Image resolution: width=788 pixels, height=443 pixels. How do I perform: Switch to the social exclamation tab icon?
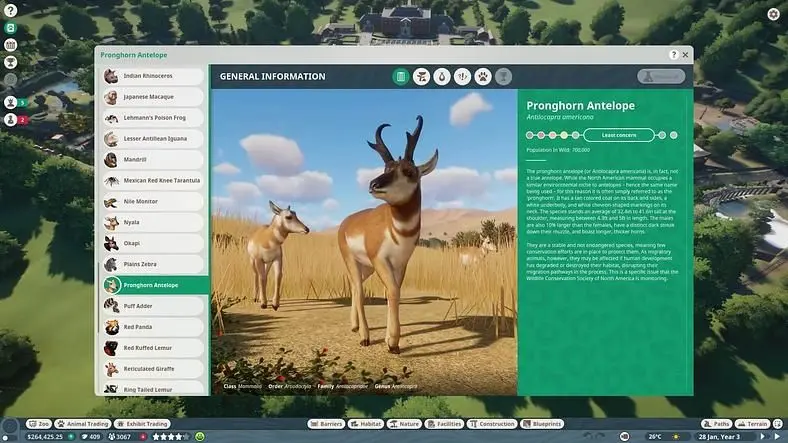tap(462, 77)
